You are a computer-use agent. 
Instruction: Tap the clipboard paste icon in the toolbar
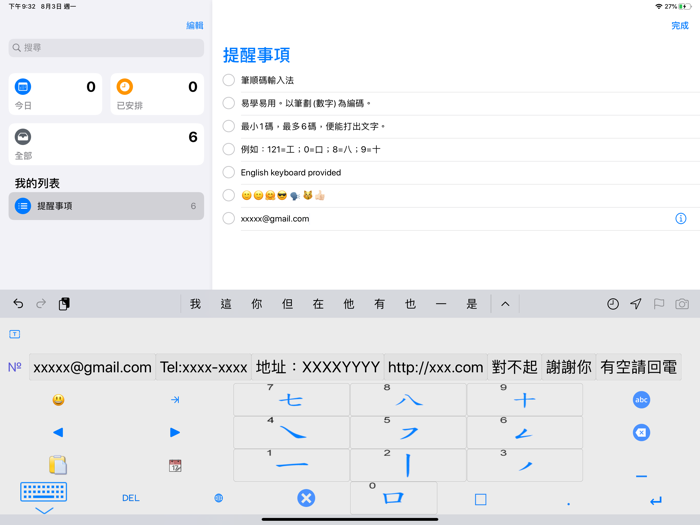[x=64, y=304]
